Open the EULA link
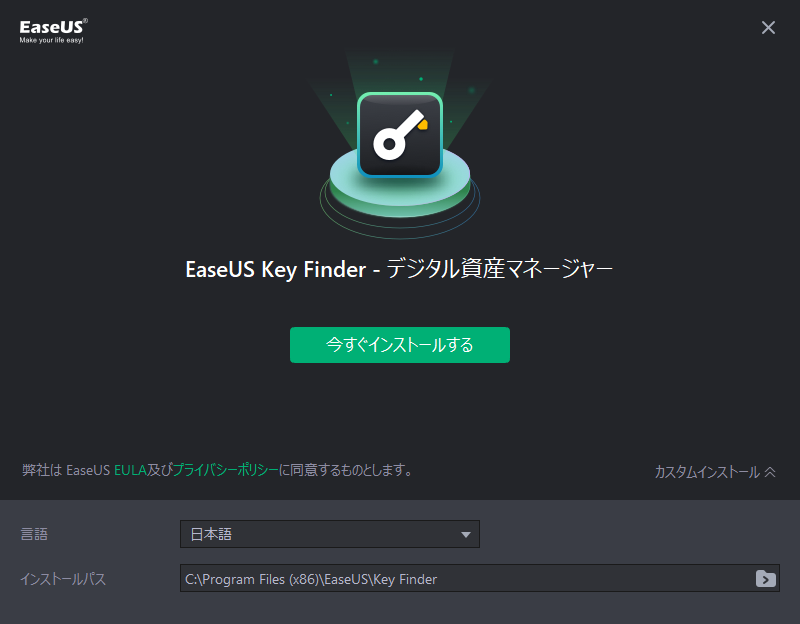The width and height of the screenshot is (800, 624). click(x=130, y=470)
